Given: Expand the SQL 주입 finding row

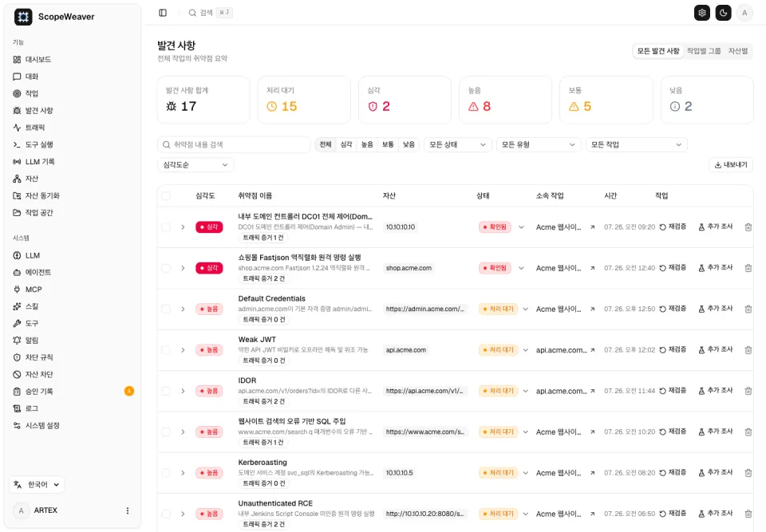Looking at the screenshot, I should coord(183,432).
